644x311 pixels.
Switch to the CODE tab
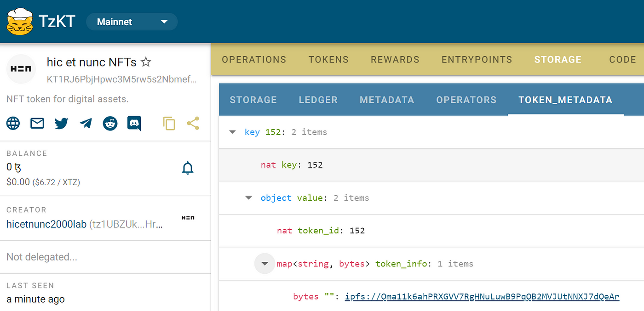[x=622, y=60]
